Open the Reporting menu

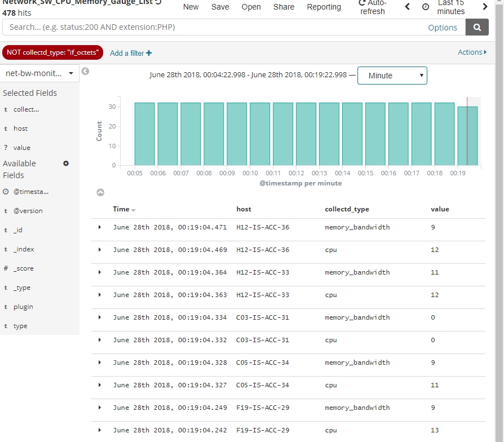click(x=324, y=7)
